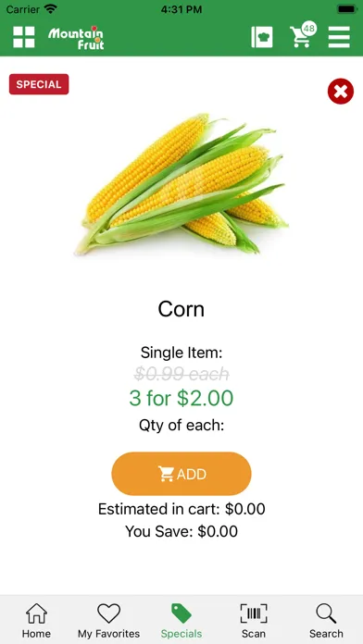363x644 pixels.
Task: Add Corn to cart
Action: coord(181,474)
